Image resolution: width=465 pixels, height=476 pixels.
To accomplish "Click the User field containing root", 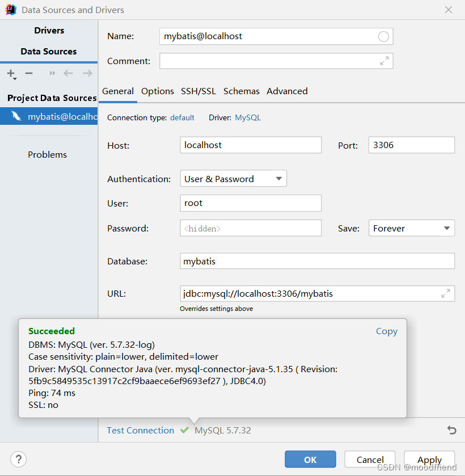I will [251, 203].
